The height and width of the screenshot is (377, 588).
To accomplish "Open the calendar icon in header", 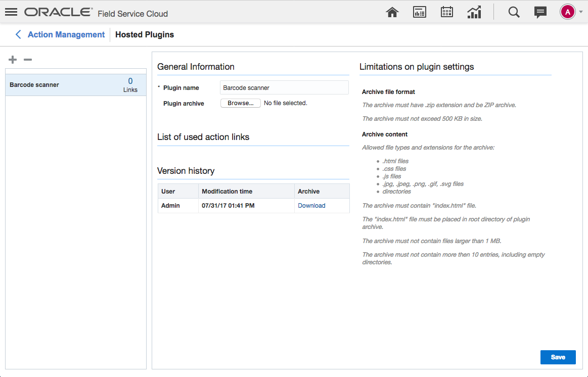I will tap(447, 12).
